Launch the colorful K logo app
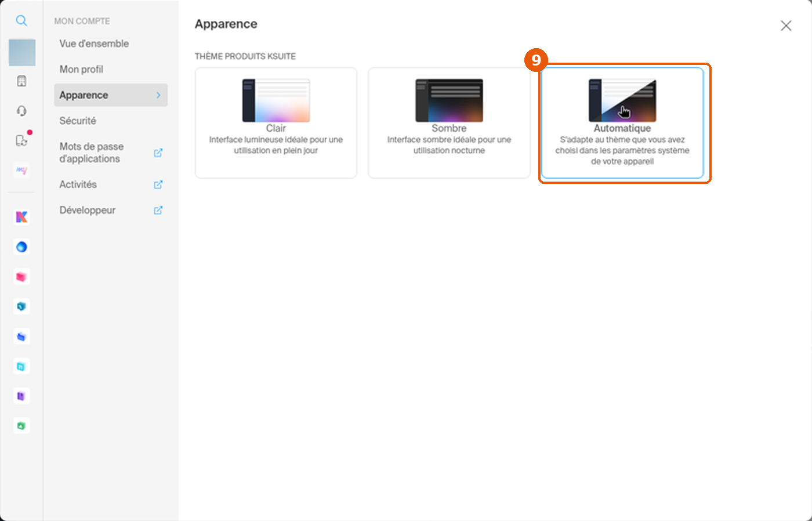This screenshot has width=812, height=521. coord(21,217)
